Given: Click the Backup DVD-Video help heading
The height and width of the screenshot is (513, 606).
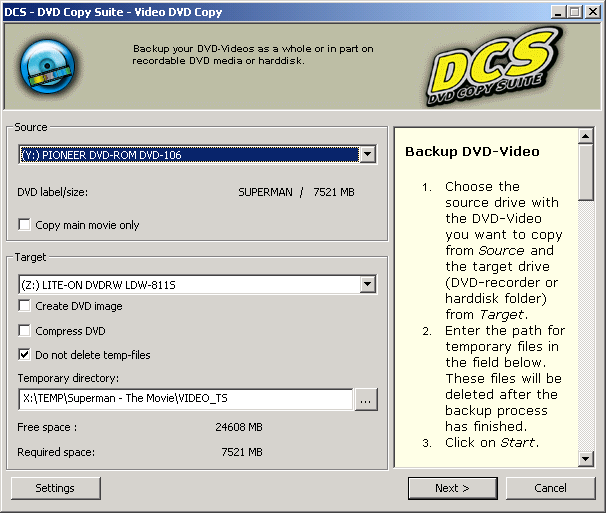Looking at the screenshot, I should (x=472, y=152).
